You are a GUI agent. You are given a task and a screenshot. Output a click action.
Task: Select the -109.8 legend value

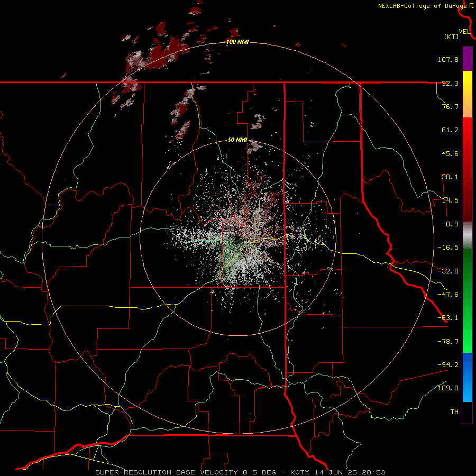coord(446,388)
